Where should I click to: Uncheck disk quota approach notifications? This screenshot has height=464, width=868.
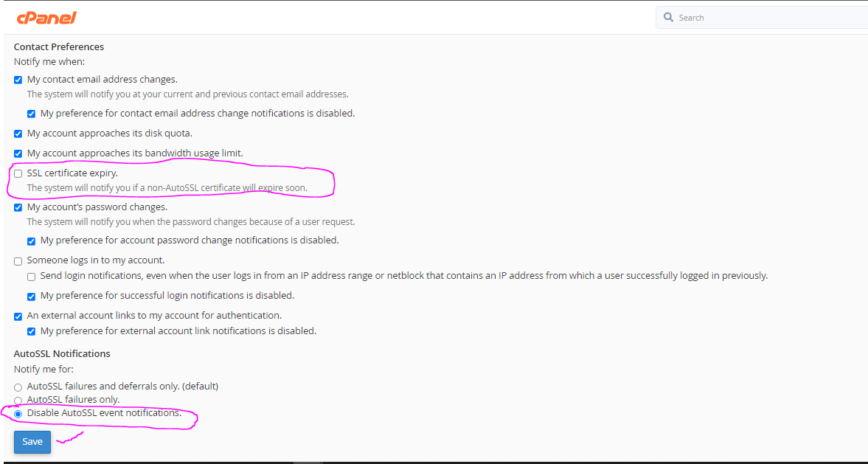18,134
